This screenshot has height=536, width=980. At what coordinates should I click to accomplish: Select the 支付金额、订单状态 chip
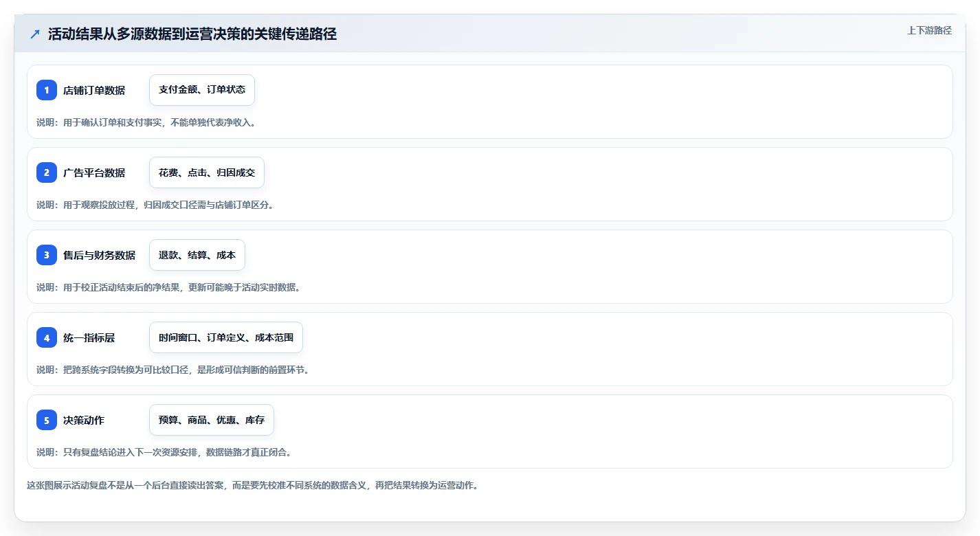[x=202, y=90]
